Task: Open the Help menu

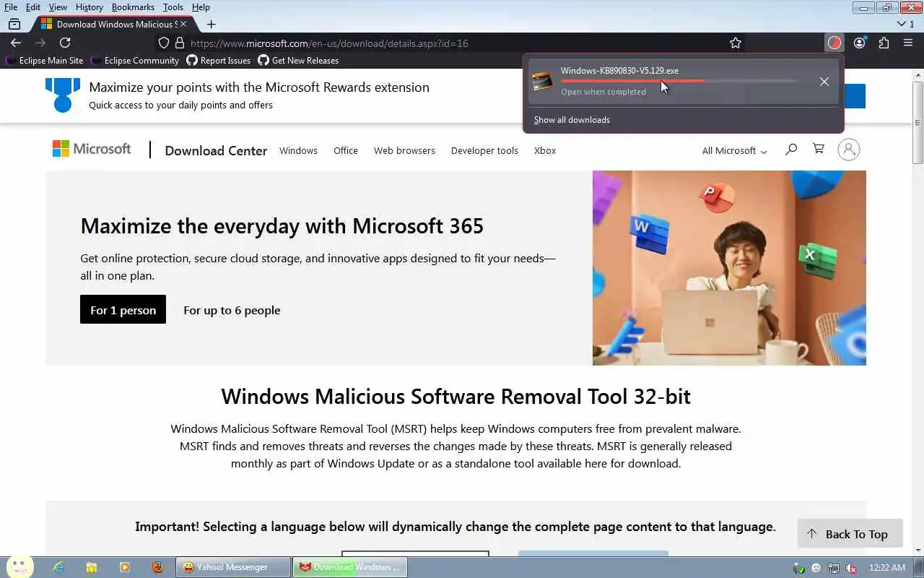Action: (201, 7)
